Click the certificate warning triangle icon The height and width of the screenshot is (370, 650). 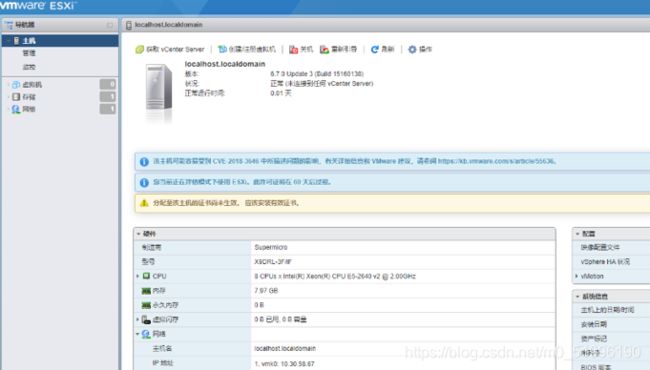pyautogui.click(x=144, y=203)
